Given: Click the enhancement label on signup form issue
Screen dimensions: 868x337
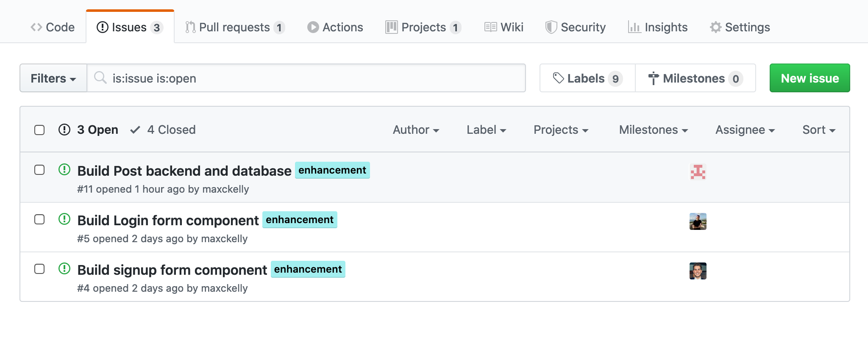Looking at the screenshot, I should click(x=308, y=269).
